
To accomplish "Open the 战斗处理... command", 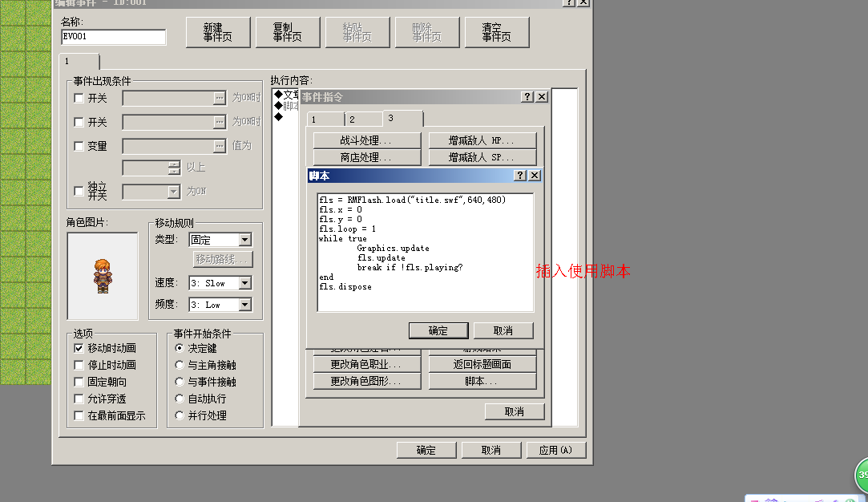I will pyautogui.click(x=367, y=141).
